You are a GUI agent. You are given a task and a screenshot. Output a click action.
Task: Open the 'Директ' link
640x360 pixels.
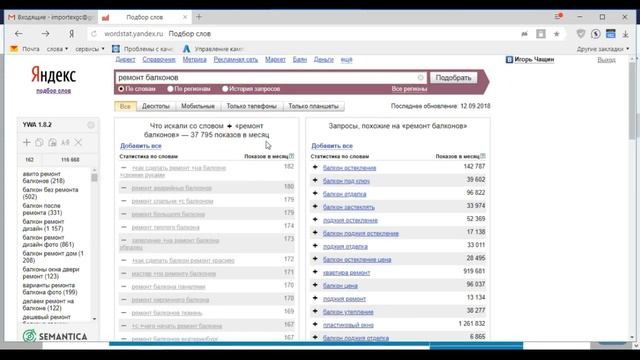point(125,60)
